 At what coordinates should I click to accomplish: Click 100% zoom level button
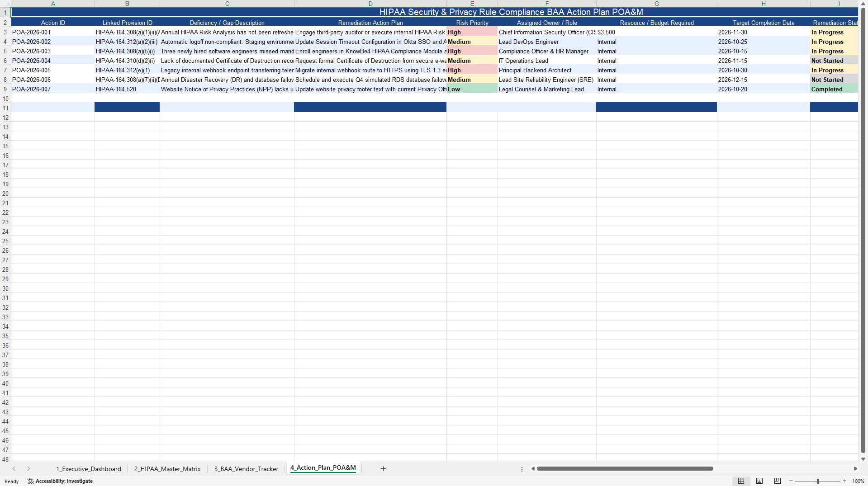click(858, 481)
